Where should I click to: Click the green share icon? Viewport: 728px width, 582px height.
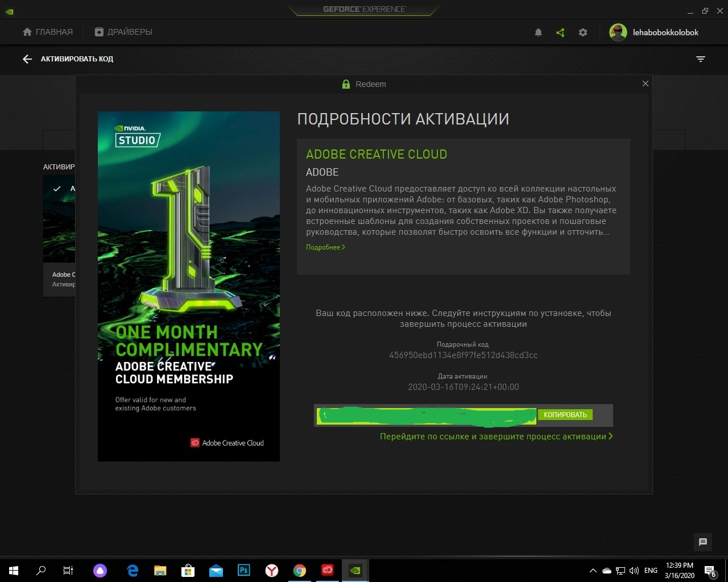[x=560, y=32]
